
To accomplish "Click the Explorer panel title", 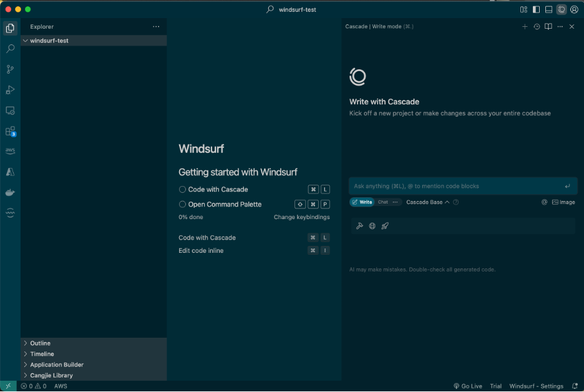I will pos(42,26).
